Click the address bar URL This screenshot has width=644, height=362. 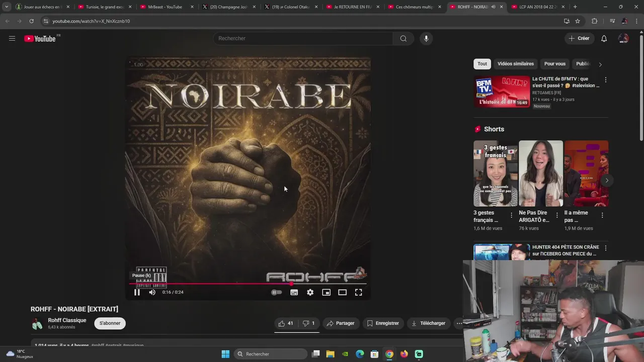click(x=91, y=21)
